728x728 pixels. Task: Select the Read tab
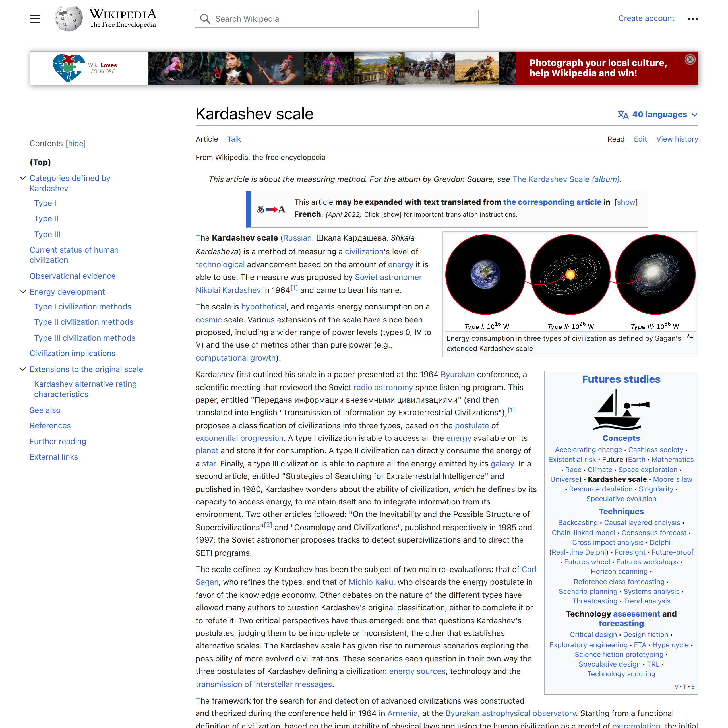tap(616, 139)
